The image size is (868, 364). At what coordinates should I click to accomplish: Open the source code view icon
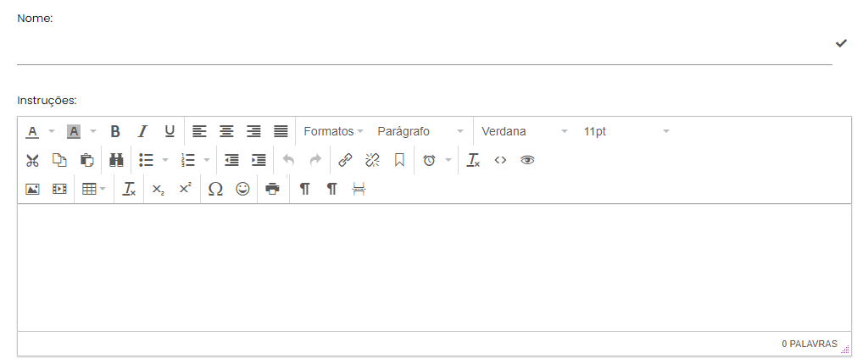pos(500,161)
